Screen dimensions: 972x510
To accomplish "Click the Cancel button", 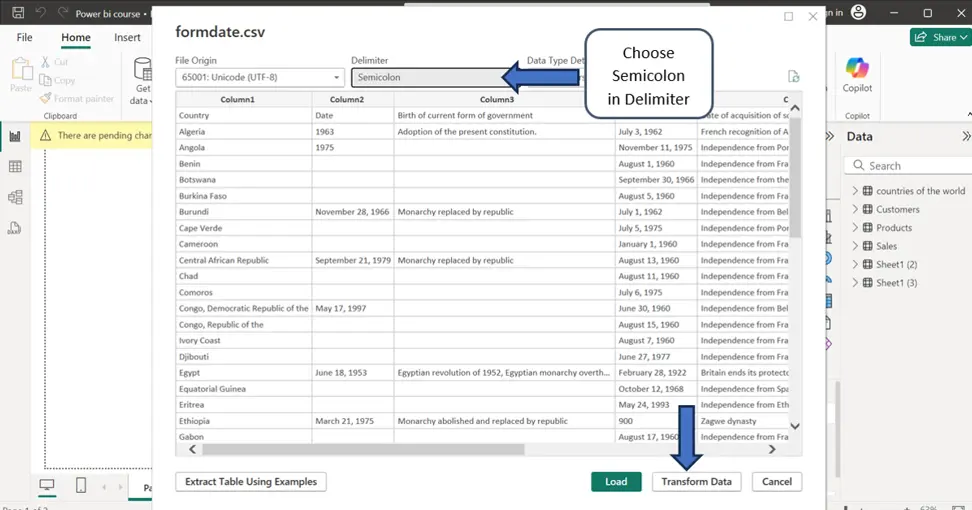I will point(777,481).
